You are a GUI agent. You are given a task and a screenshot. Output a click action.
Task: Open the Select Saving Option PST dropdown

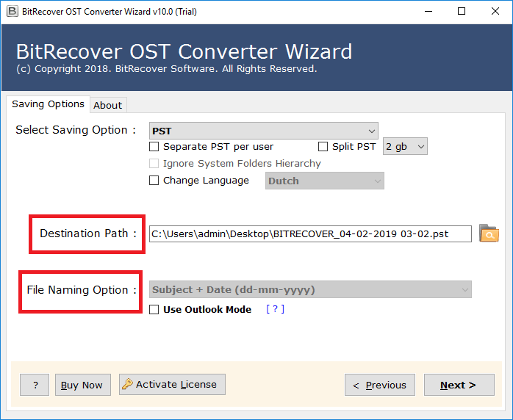[x=264, y=131]
